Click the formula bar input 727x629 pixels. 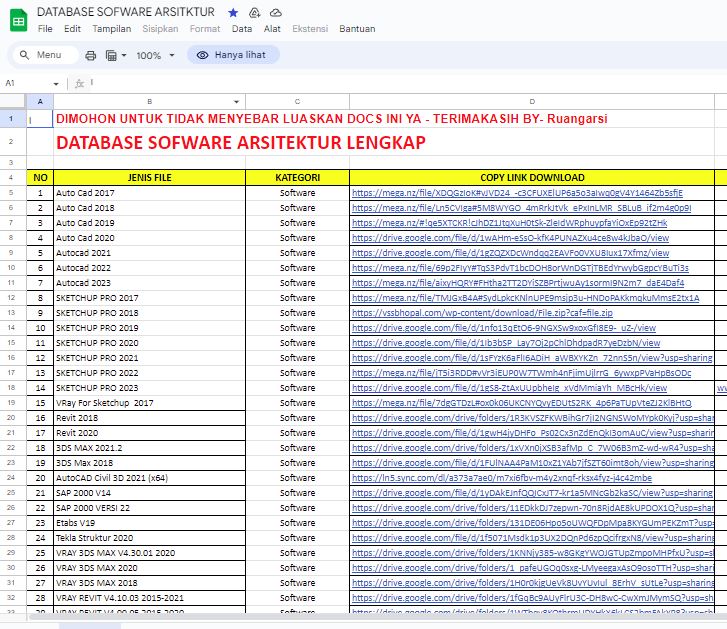click(x=408, y=83)
